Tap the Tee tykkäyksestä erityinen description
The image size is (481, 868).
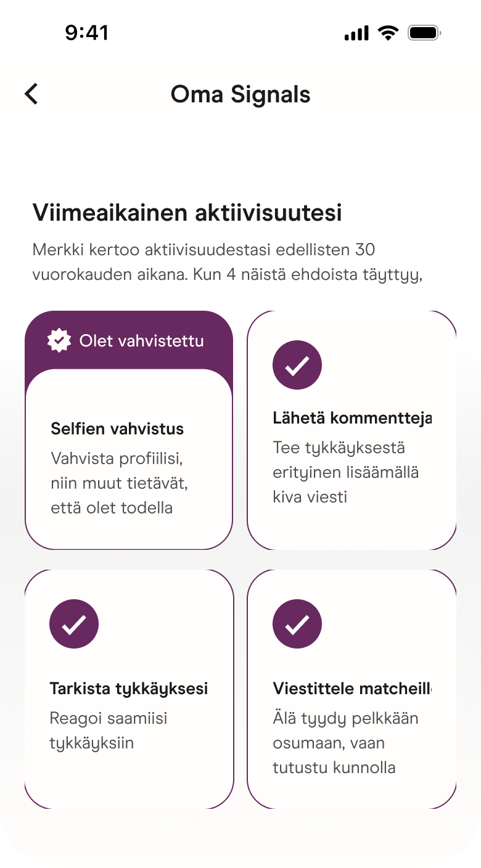coord(346,472)
